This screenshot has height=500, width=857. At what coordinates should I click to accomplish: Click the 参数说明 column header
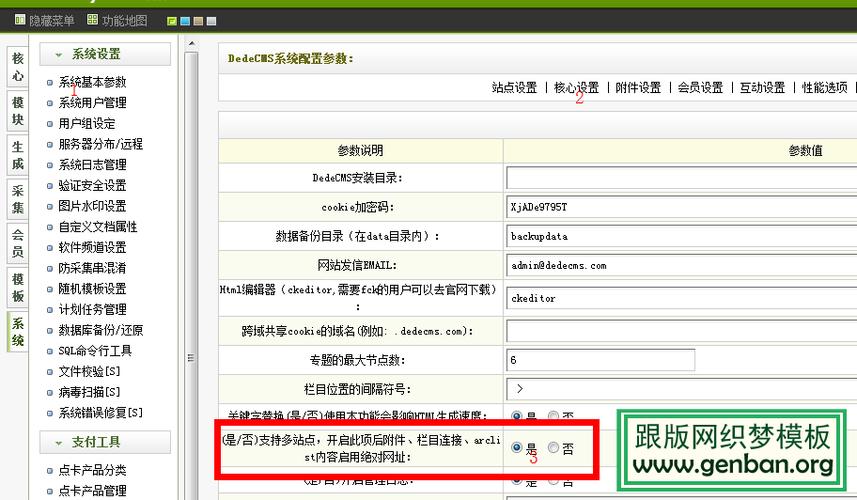pyautogui.click(x=361, y=150)
